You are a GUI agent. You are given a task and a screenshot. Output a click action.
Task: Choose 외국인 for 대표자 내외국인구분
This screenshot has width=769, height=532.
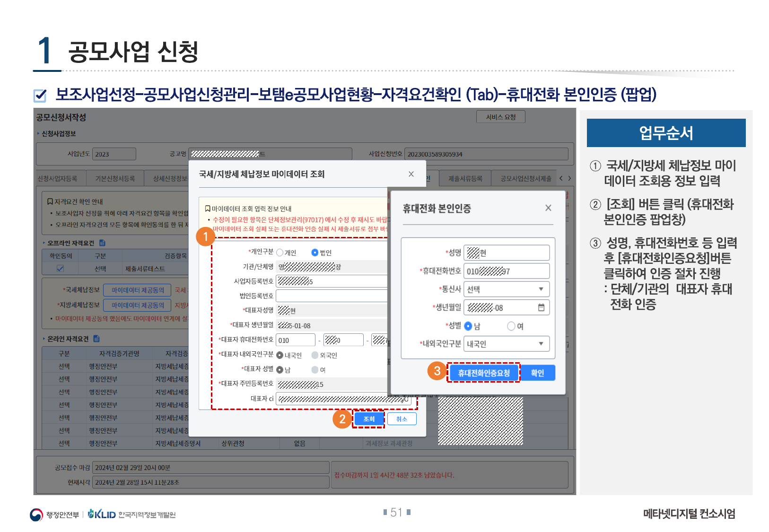[x=315, y=355]
